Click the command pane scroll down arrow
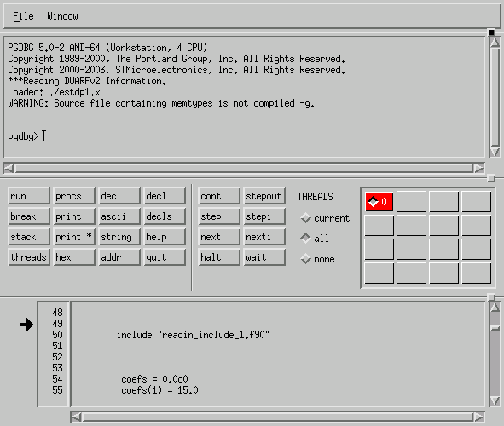This screenshot has width=504, height=426. pos(495,152)
